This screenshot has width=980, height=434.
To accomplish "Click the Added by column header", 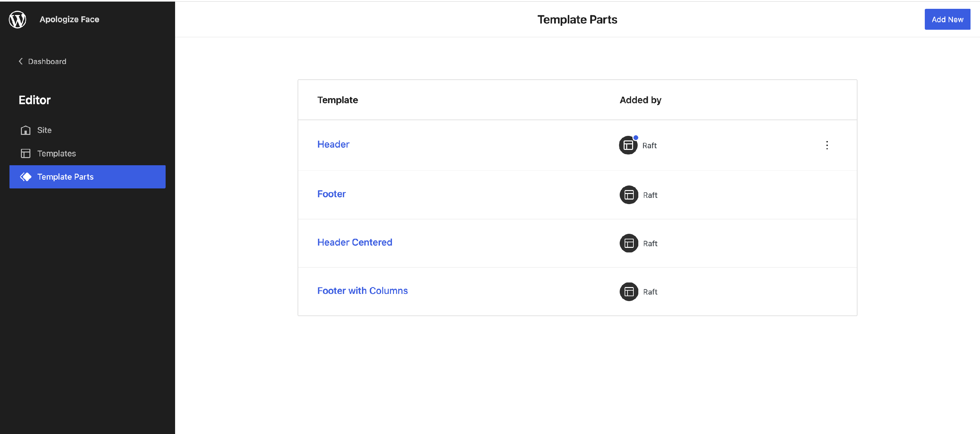I will [x=640, y=100].
